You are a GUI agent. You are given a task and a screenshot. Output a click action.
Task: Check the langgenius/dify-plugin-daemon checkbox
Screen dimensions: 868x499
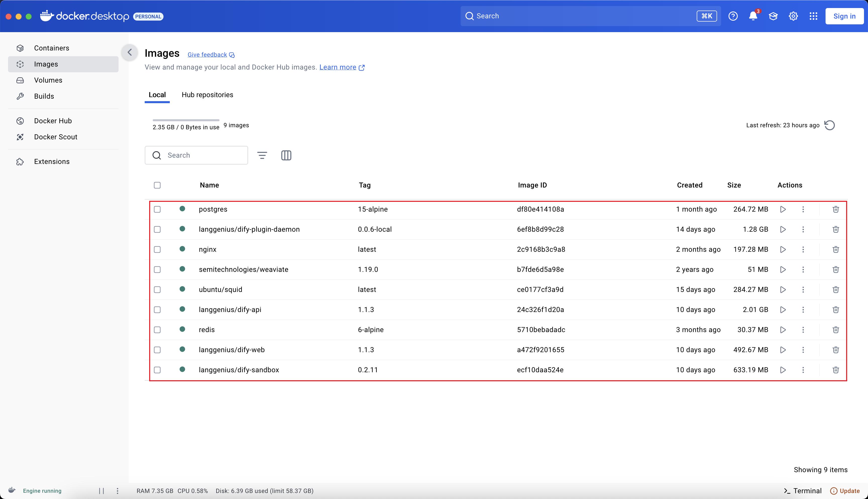pyautogui.click(x=157, y=229)
